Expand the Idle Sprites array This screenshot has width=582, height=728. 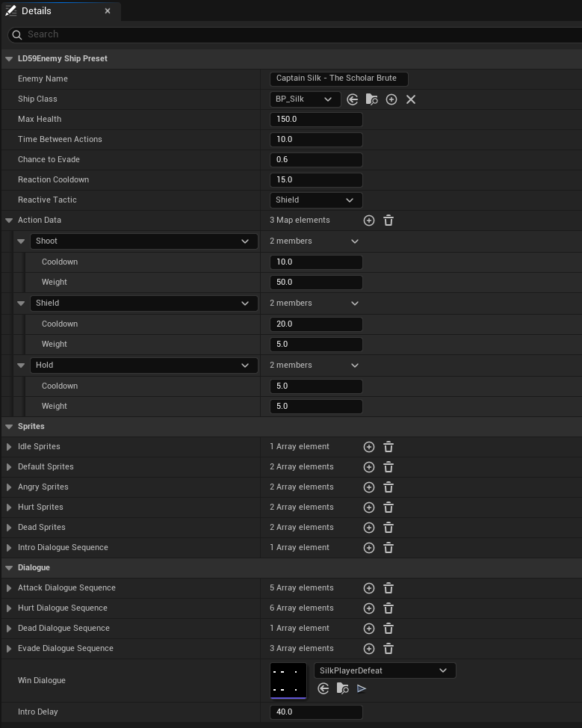point(9,447)
